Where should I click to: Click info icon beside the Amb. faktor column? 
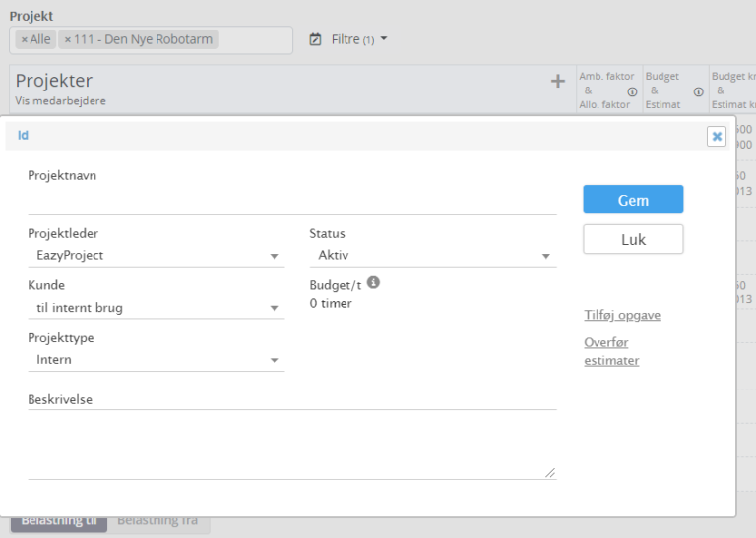click(x=632, y=91)
